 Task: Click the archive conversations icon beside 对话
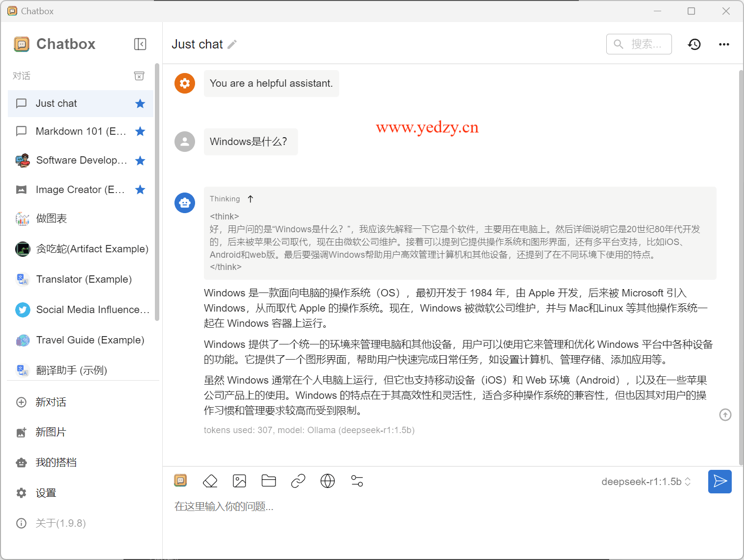click(139, 76)
